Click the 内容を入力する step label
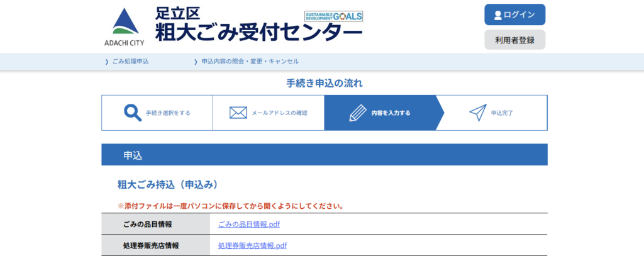Screen dimensions: 644x256 click(391, 113)
